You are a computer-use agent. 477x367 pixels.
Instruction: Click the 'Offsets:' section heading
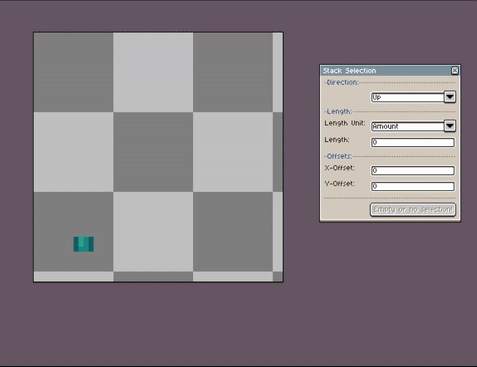point(339,156)
